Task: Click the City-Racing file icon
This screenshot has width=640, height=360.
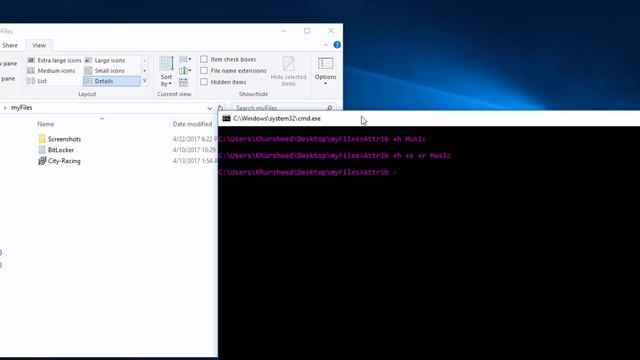Action: (x=42, y=161)
